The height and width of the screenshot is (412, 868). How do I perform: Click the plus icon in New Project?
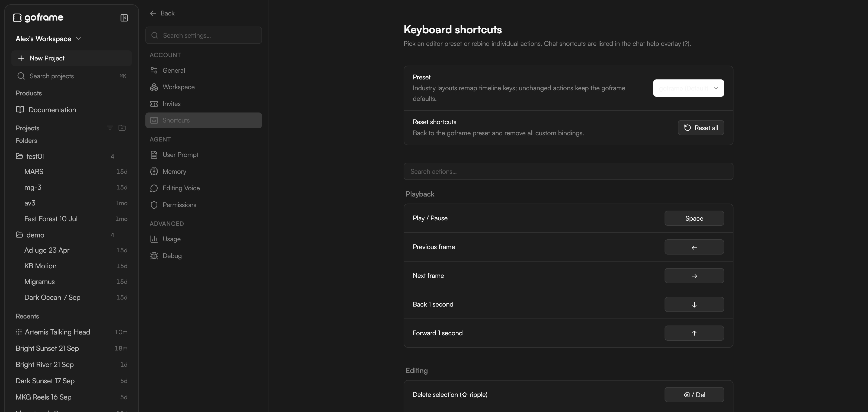(x=21, y=58)
